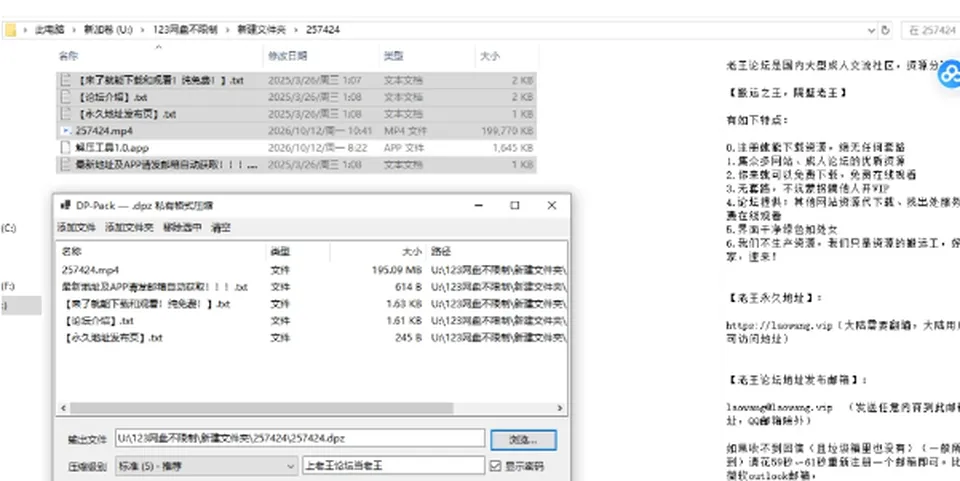Screen dimensions: 960x481
Task: Click the 清空 menu item
Action: (221, 228)
